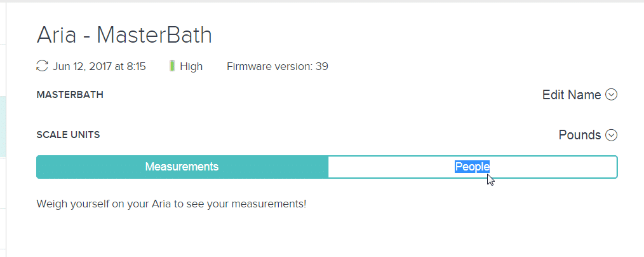Image resolution: width=644 pixels, height=257 pixels.
Task: Click the last sync date Jun 12, 2017
Action: click(99, 66)
